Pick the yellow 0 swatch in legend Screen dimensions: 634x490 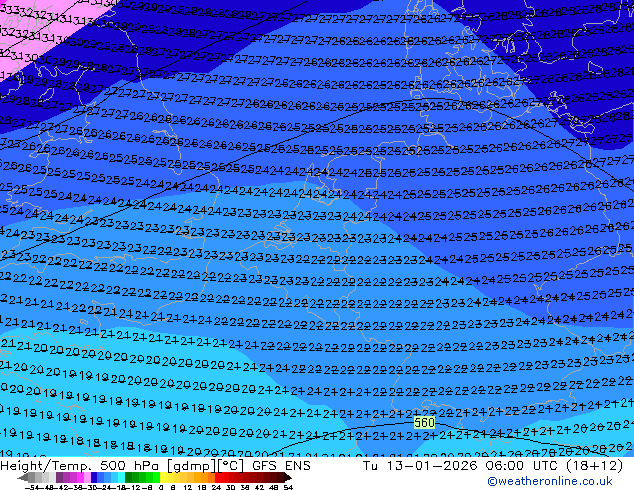(x=163, y=477)
